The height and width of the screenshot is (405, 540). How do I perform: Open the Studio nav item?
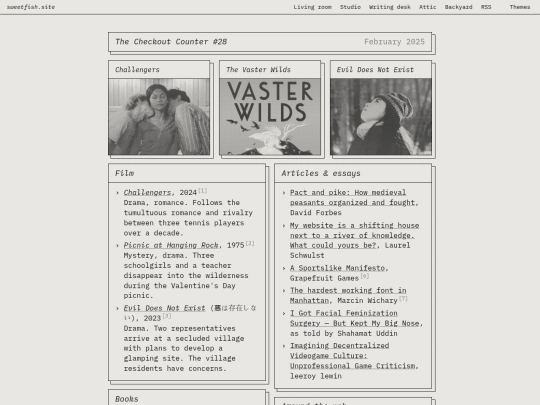[x=350, y=7]
